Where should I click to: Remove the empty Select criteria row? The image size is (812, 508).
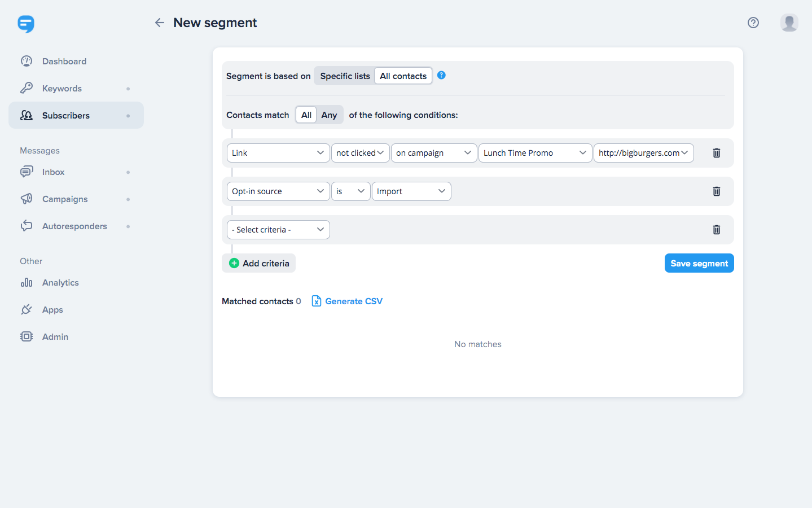click(716, 230)
